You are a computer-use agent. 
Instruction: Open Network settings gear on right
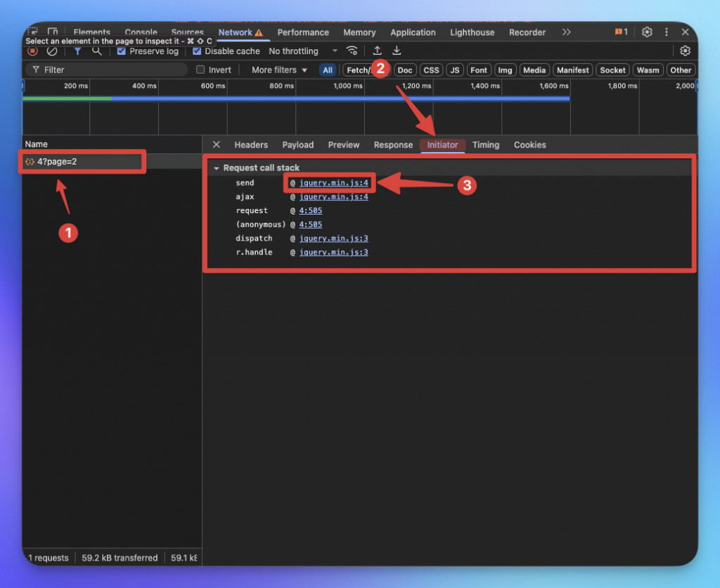[x=685, y=51]
